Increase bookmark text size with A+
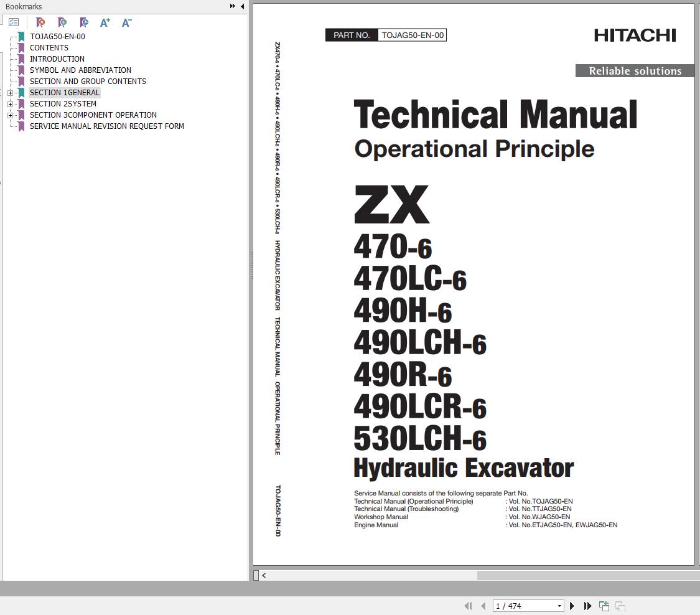The height and width of the screenshot is (615, 700). [x=105, y=22]
